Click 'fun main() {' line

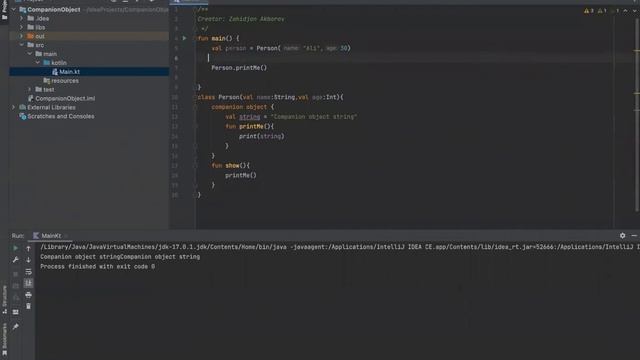pyautogui.click(x=218, y=38)
